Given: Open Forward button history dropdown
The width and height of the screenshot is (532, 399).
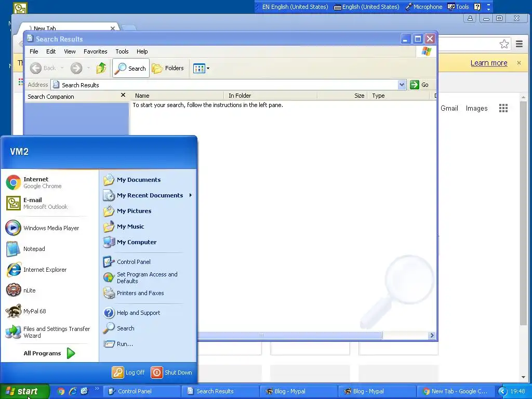Looking at the screenshot, I should click(x=88, y=68).
